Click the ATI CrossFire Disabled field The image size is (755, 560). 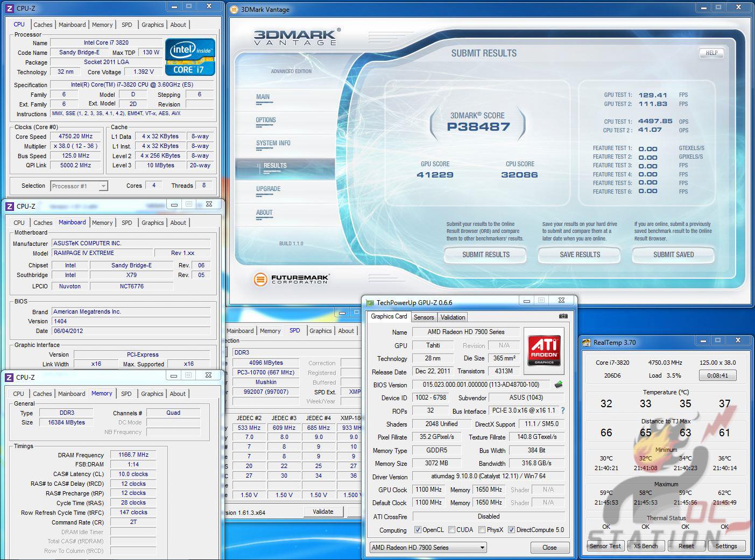(488, 516)
